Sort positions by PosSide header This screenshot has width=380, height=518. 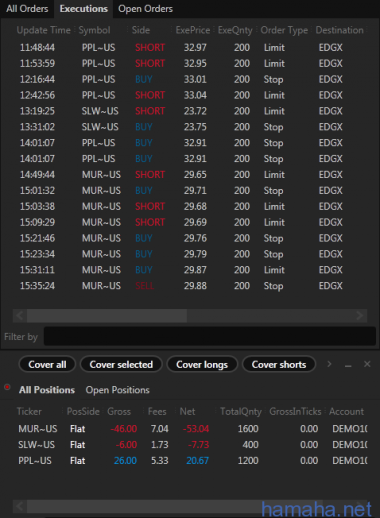point(83,411)
